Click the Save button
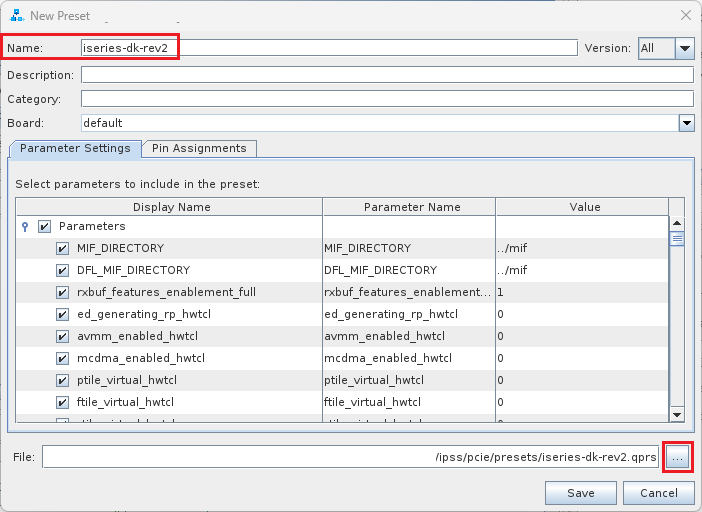The height and width of the screenshot is (512, 702). click(580, 493)
